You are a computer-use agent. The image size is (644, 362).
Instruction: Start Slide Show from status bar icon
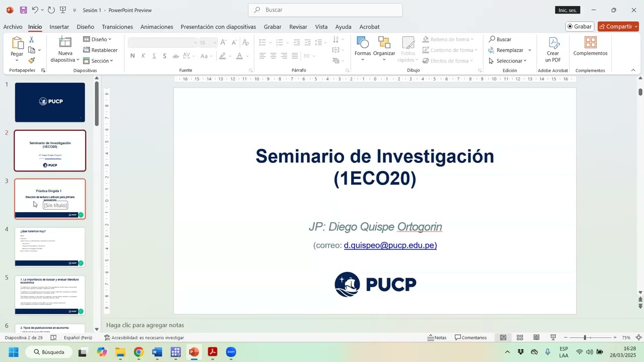(x=553, y=337)
